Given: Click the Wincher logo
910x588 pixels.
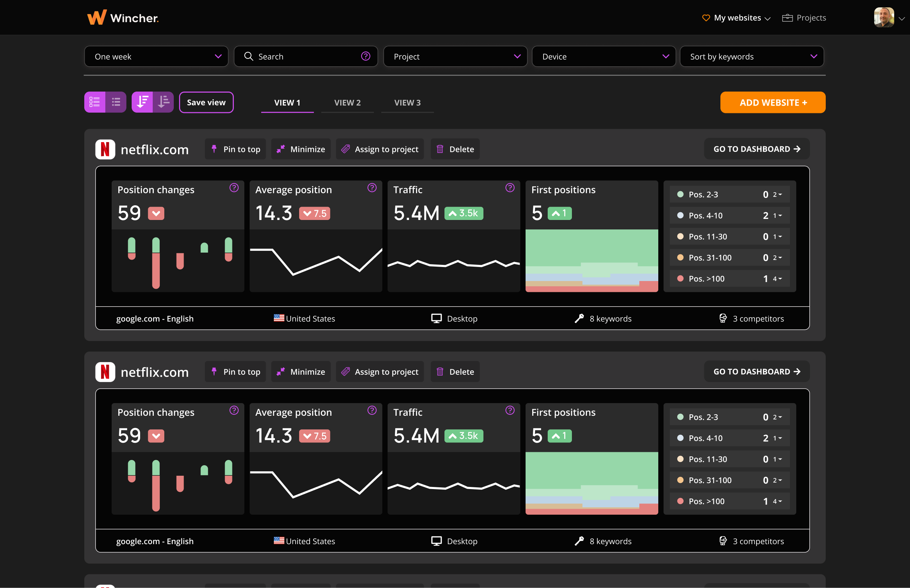Looking at the screenshot, I should pyautogui.click(x=122, y=17).
